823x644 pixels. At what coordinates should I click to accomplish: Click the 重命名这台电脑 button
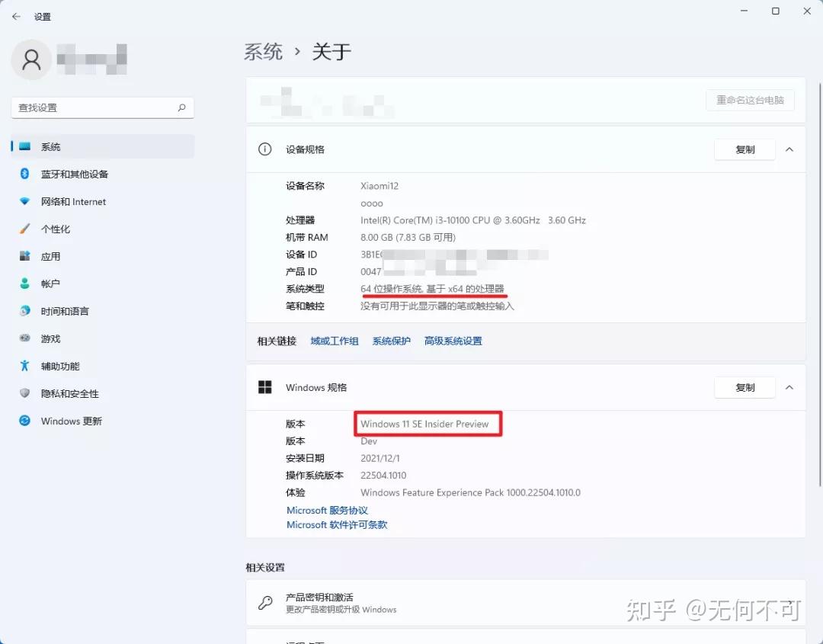pyautogui.click(x=750, y=100)
